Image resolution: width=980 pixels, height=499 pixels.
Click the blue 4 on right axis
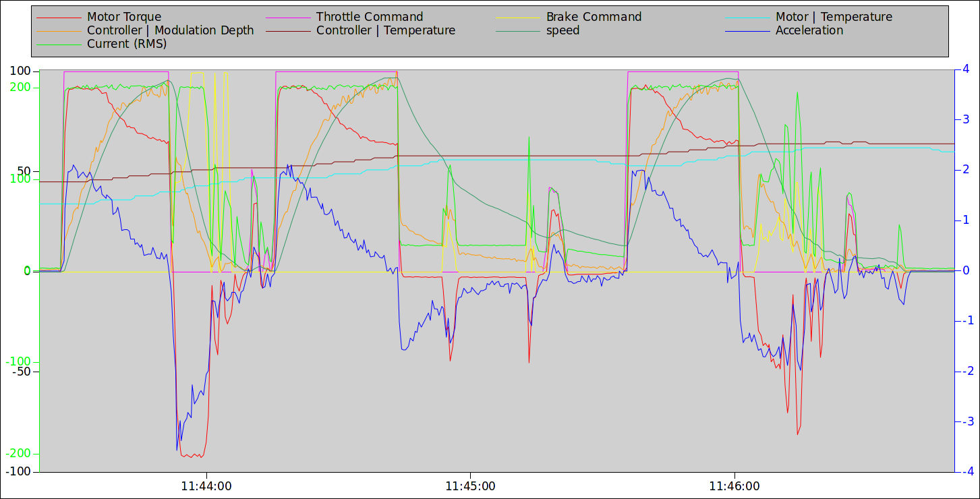tap(966, 69)
